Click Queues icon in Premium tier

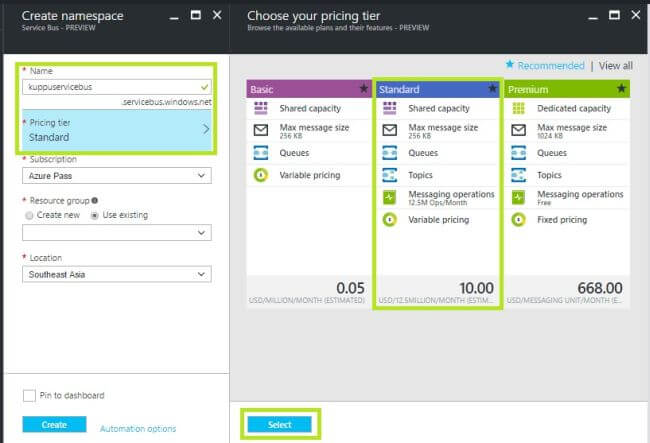pos(519,153)
